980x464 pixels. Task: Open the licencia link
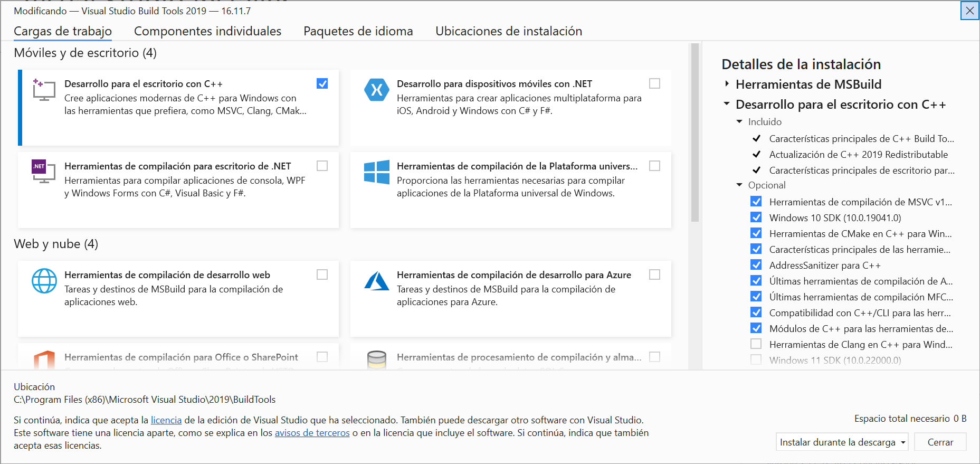click(x=166, y=420)
